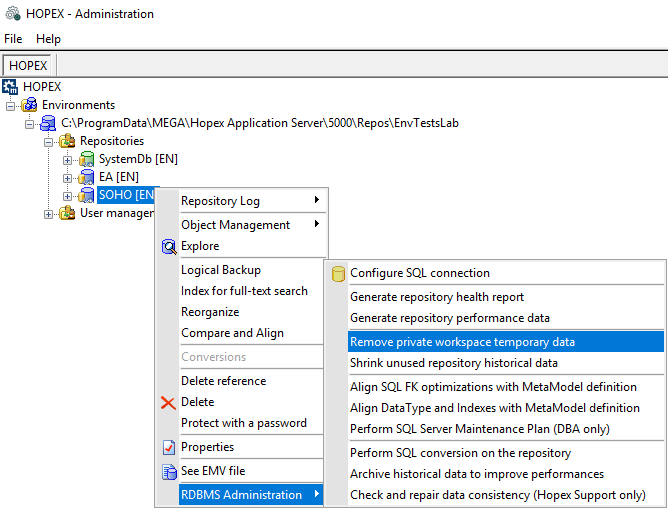This screenshot has width=668, height=513.
Task: Choose Compare and Align
Action: [x=251, y=333]
